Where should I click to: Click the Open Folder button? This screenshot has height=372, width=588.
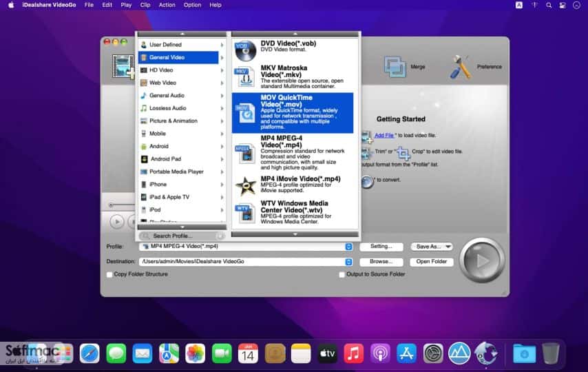431,262
